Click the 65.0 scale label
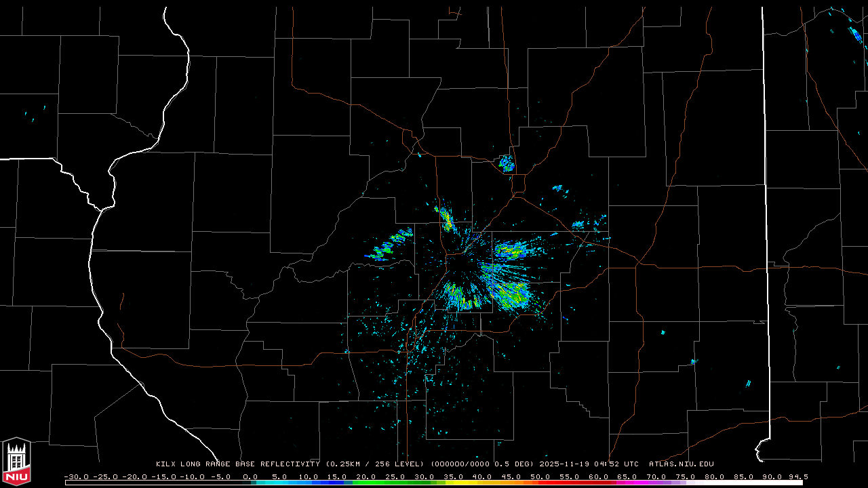The image size is (868, 488). [x=629, y=476]
